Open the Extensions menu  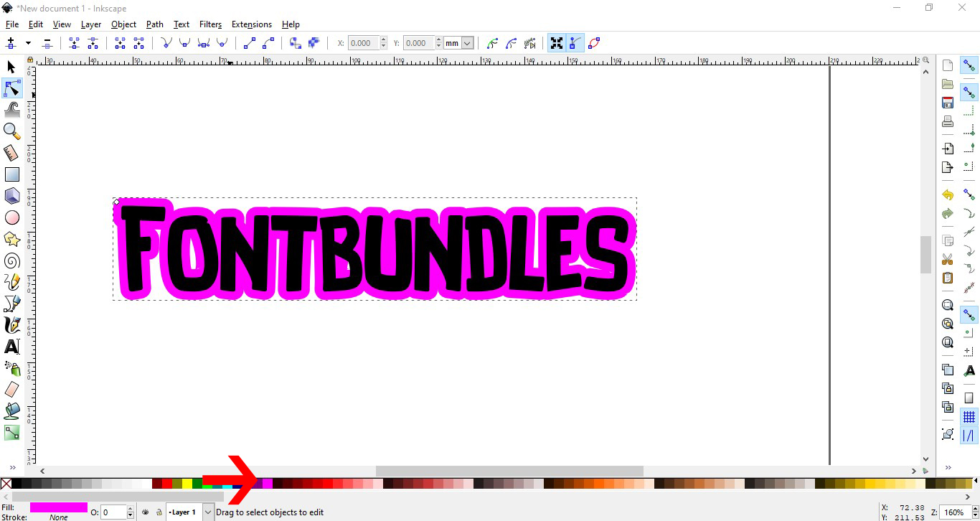(x=252, y=24)
